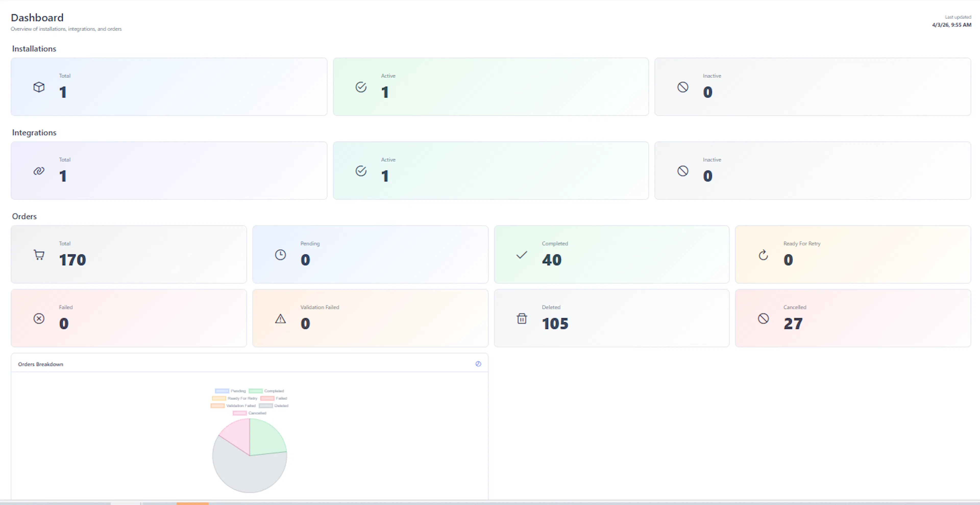The image size is (980, 505).
Task: Click the Orders section heading
Action: (24, 216)
